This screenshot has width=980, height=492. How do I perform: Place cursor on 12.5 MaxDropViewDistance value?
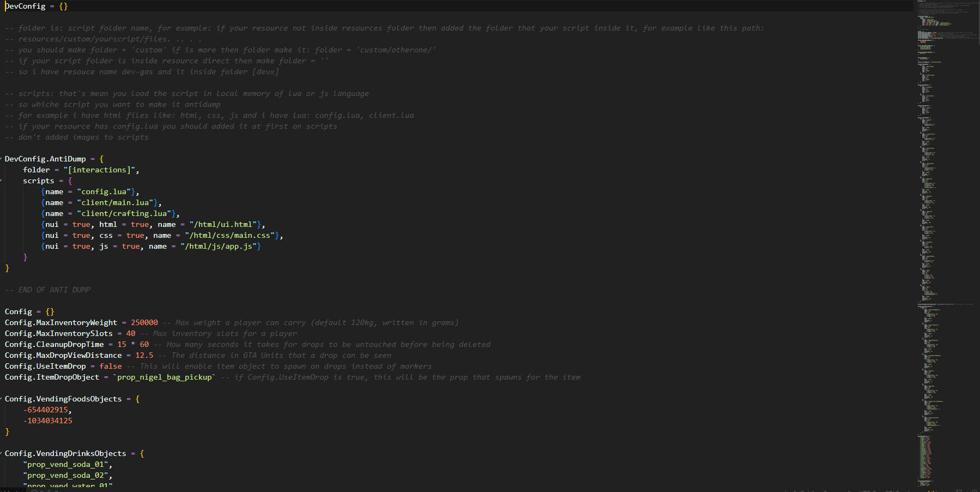144,356
